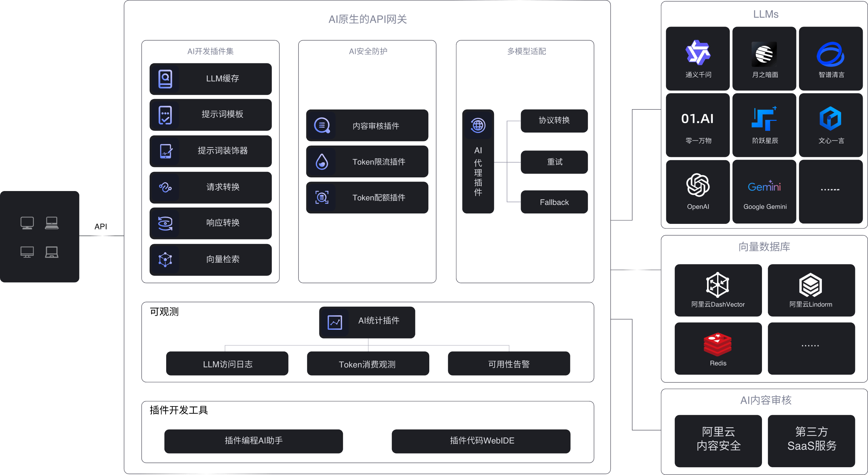Click the 提示词模板 label text
Screen dimensions: 868x475
(x=222, y=114)
